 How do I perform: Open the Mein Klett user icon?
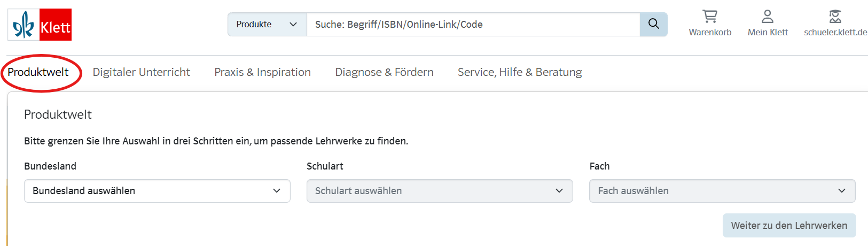point(768,17)
